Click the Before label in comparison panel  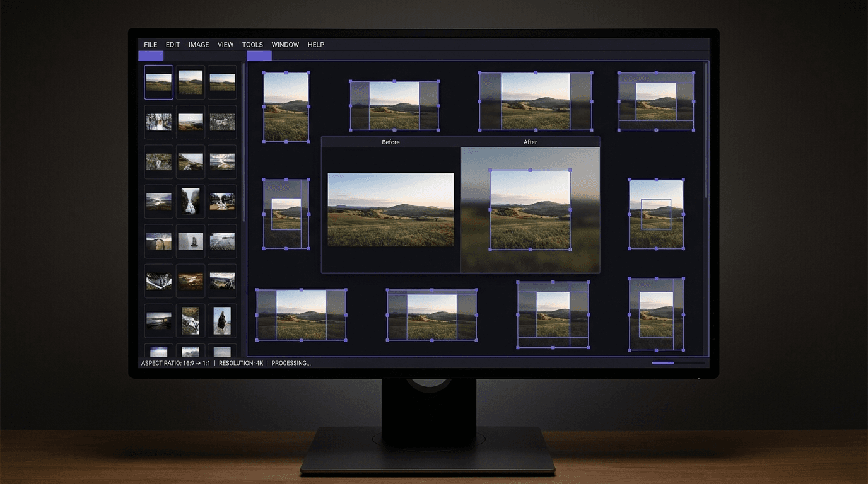pyautogui.click(x=390, y=142)
